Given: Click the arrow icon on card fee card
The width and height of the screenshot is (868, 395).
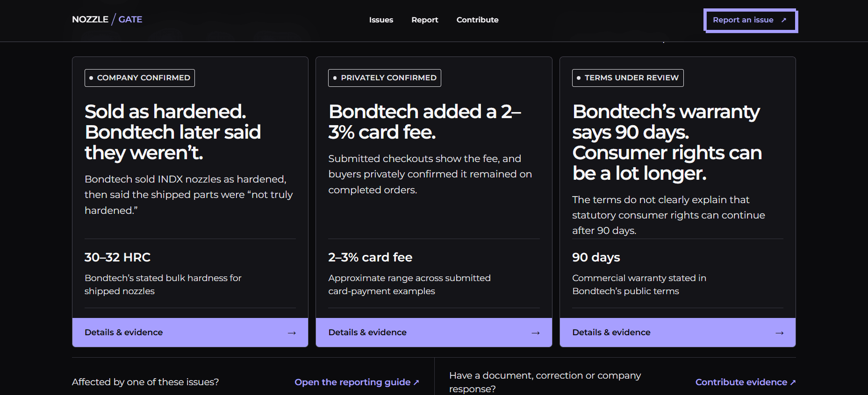Looking at the screenshot, I should [x=536, y=333].
